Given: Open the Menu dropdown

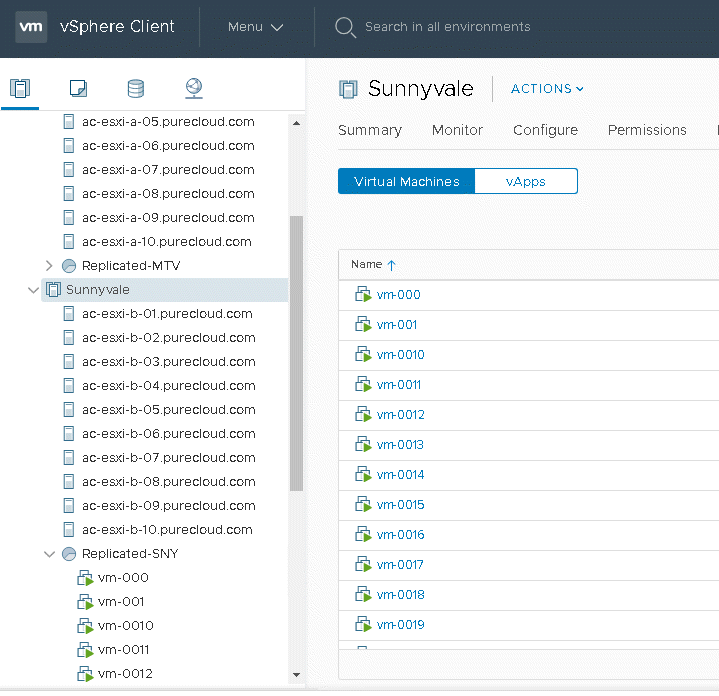Looking at the screenshot, I should pos(255,27).
